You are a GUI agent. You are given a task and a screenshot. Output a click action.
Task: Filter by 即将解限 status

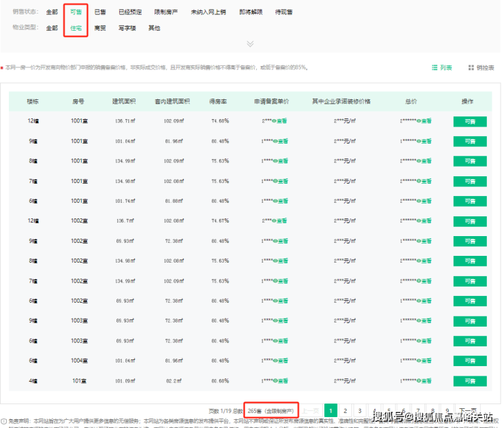tap(251, 12)
